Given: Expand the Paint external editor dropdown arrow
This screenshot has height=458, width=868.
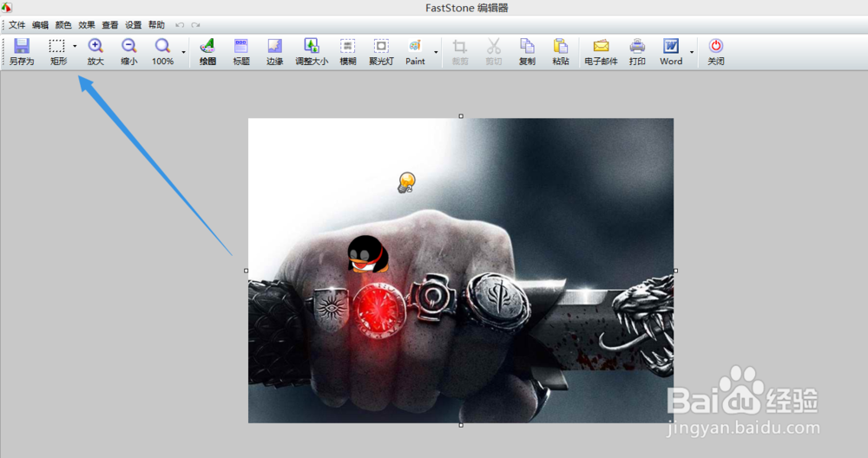Looking at the screenshot, I should coord(437,52).
